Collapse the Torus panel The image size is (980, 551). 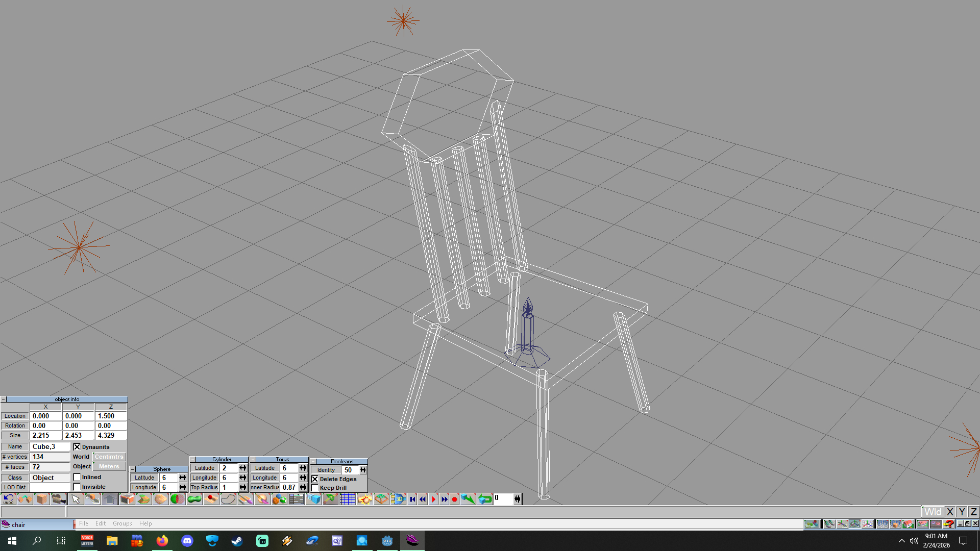point(253,460)
